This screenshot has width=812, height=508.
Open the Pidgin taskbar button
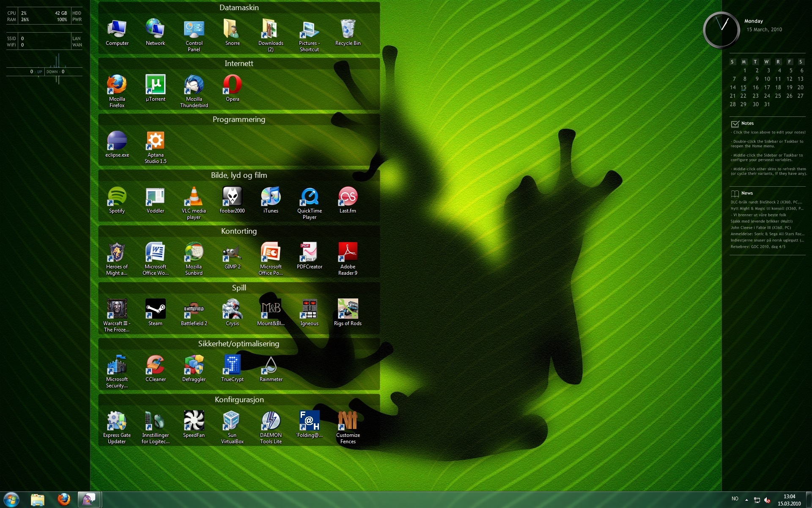click(x=90, y=500)
